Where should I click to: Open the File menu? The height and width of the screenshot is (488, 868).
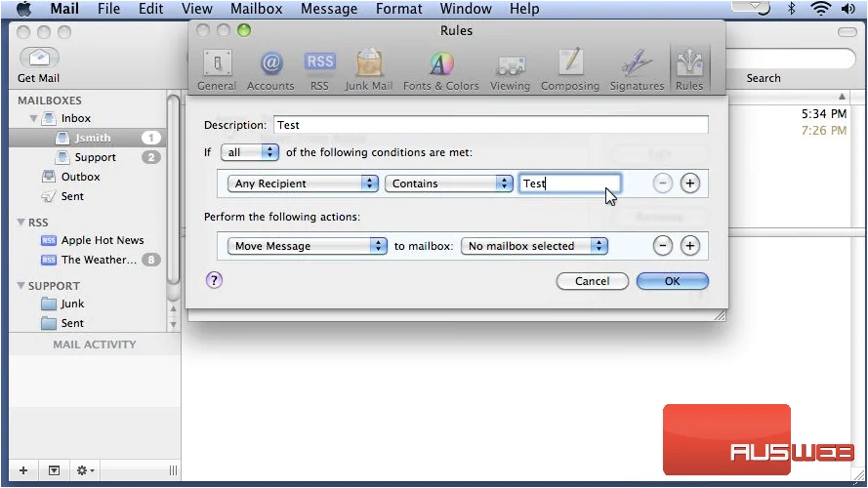click(108, 9)
